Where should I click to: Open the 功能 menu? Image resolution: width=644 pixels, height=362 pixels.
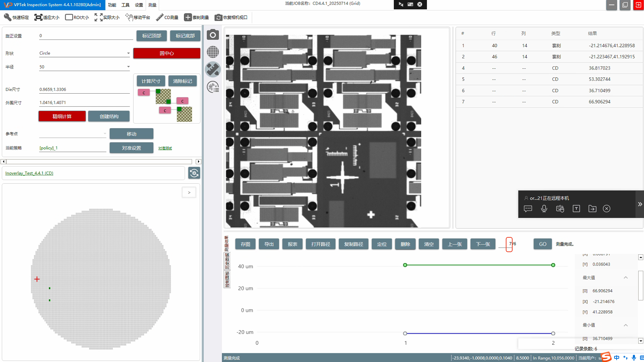tap(112, 5)
